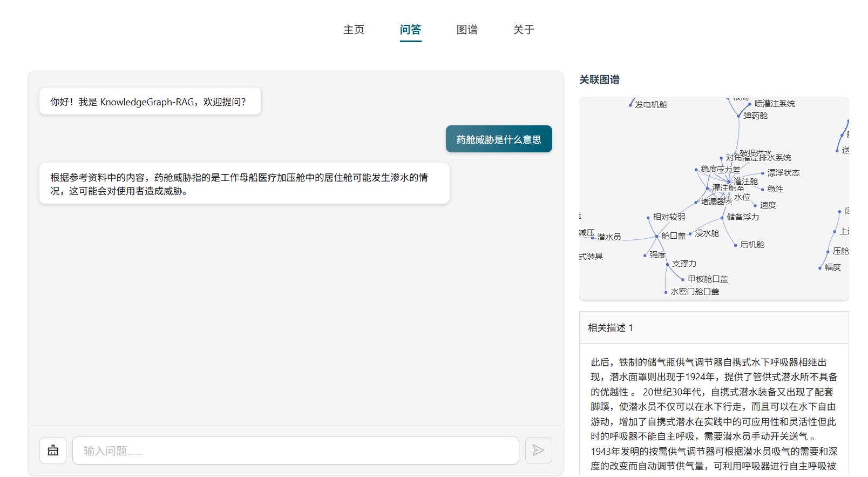This screenshot has width=868, height=477.
Task: Select the 压舱 graph node
Action: click(x=828, y=252)
